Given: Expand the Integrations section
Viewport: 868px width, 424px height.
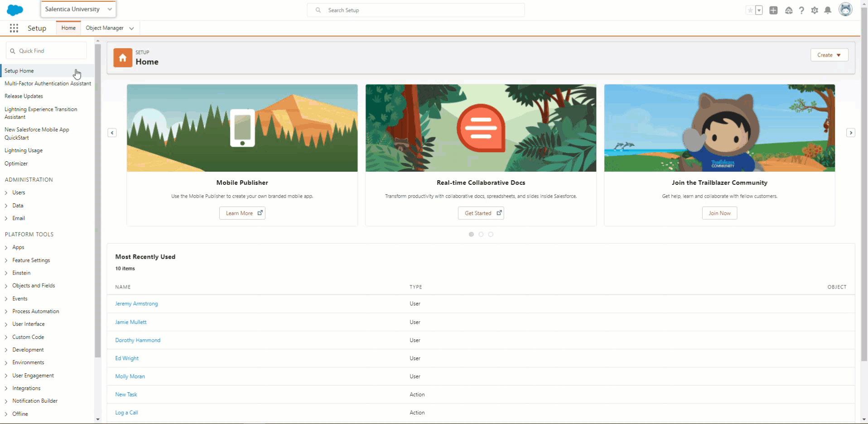Looking at the screenshot, I should pos(6,388).
